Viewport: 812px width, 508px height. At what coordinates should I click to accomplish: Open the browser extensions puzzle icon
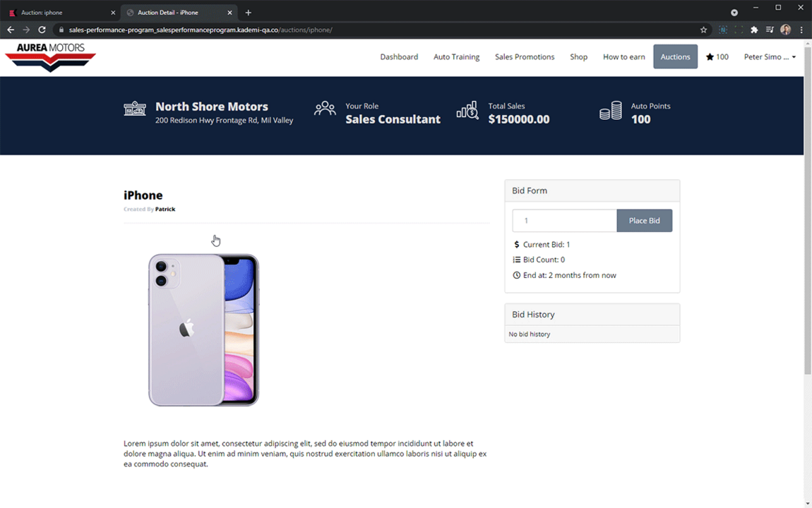pyautogui.click(x=754, y=30)
